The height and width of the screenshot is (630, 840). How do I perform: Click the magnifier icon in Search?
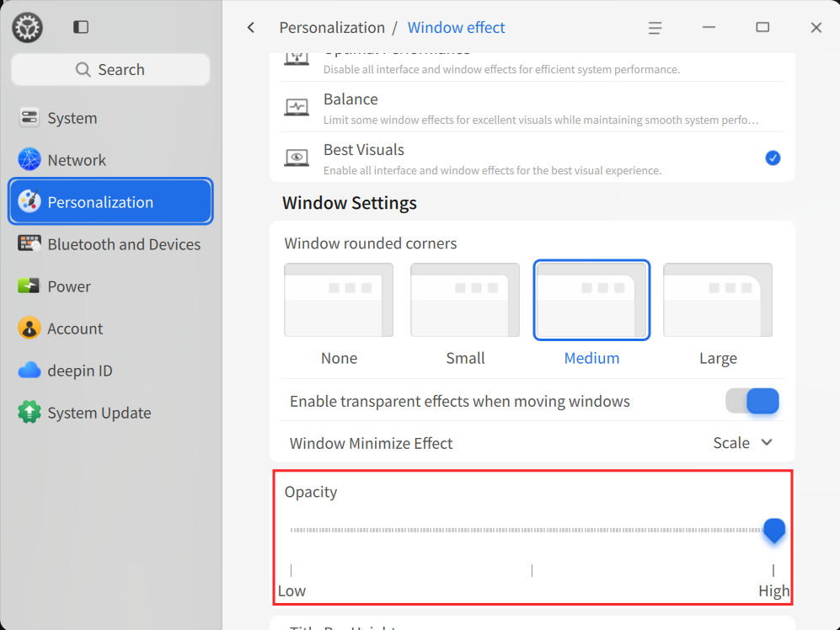pyautogui.click(x=83, y=70)
